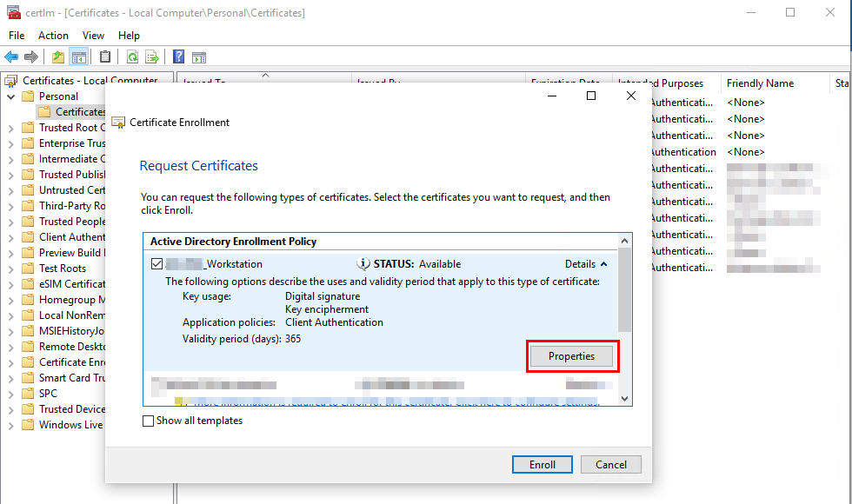Click the Show/Hide Action Pane icon
The image size is (852, 504).
[198, 57]
